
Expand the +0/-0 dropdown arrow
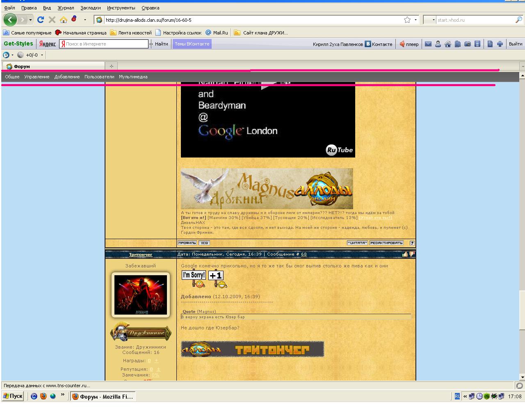41,55
